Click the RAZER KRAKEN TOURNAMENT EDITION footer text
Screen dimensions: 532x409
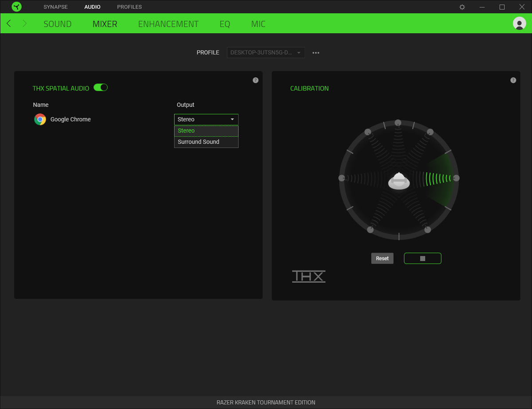pyautogui.click(x=266, y=402)
